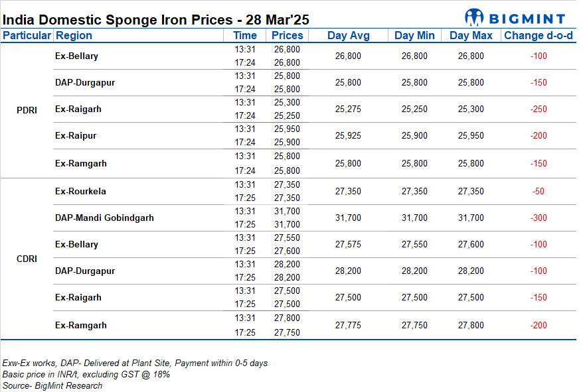583x392 pixels.
Task: Select the Region column header
Action: click(74, 36)
